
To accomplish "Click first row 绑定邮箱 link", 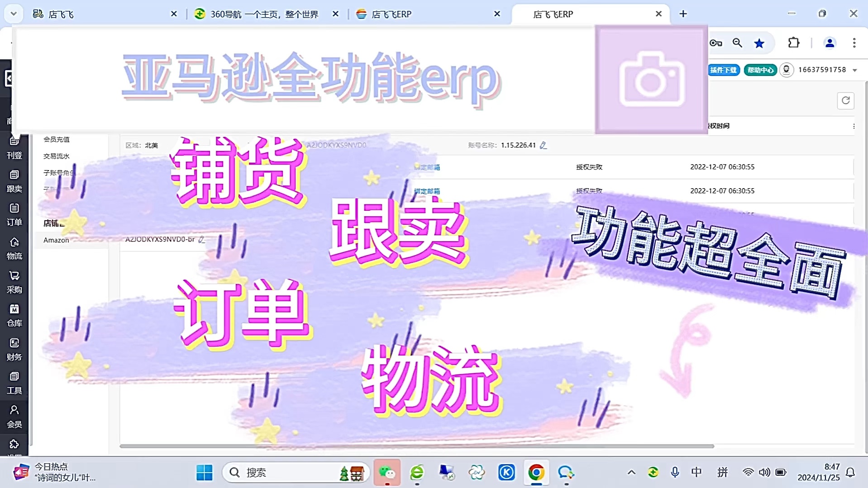I will [427, 167].
